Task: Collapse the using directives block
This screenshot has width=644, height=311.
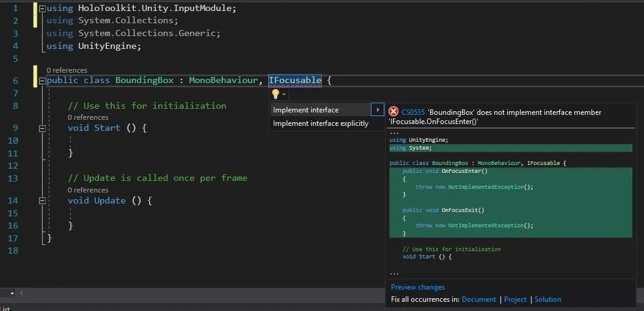Action: [x=42, y=8]
